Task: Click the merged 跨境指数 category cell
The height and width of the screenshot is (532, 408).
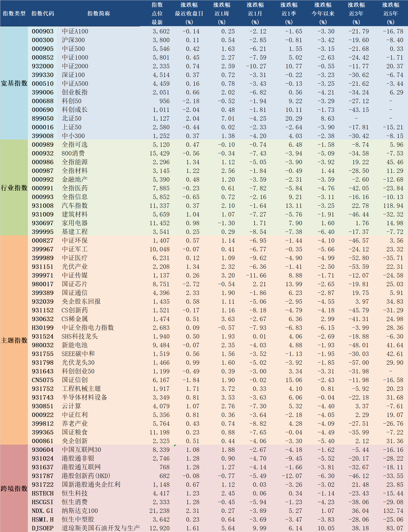Action: tap(14, 488)
